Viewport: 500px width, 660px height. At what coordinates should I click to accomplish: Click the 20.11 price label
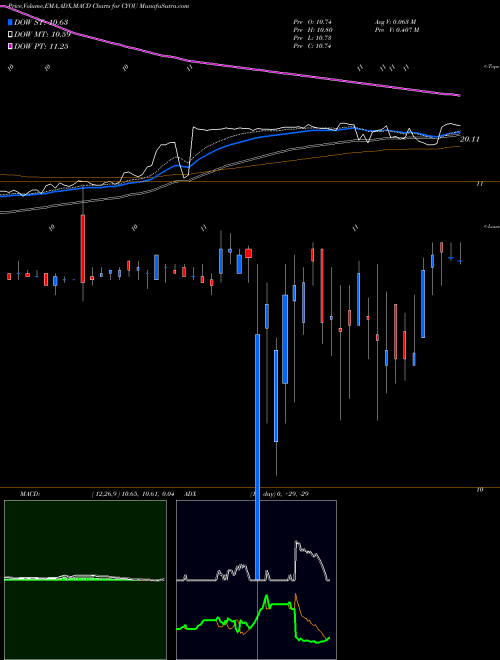point(469,139)
